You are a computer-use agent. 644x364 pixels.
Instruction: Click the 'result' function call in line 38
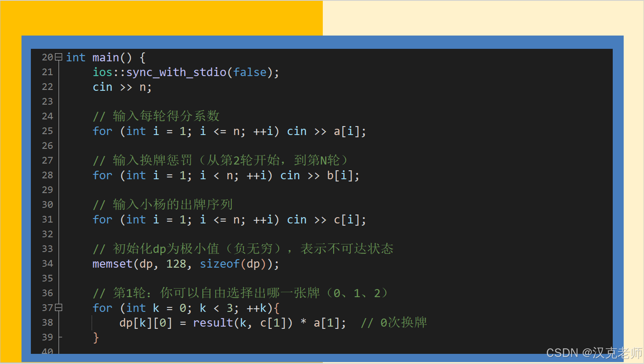[x=213, y=323]
